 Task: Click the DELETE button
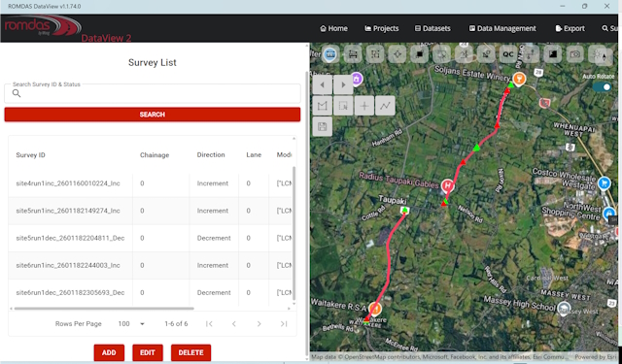[190, 352]
